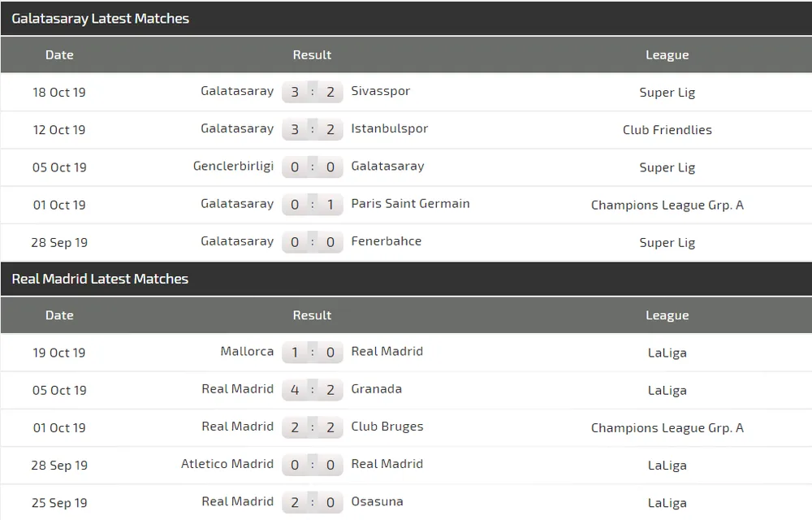This screenshot has width=812, height=520.
Task: Click Fenerbahce team name
Action: (x=387, y=241)
